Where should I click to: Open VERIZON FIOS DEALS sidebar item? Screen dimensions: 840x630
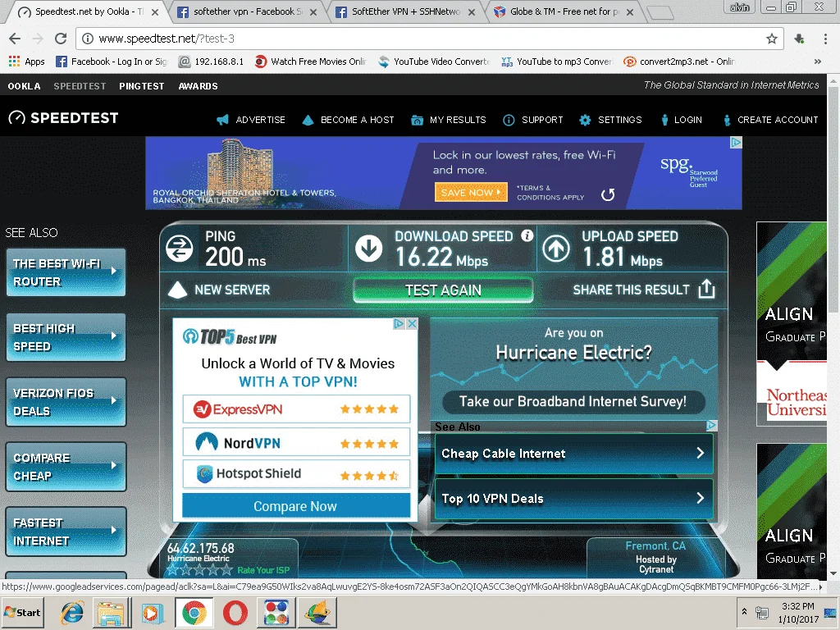click(x=66, y=402)
